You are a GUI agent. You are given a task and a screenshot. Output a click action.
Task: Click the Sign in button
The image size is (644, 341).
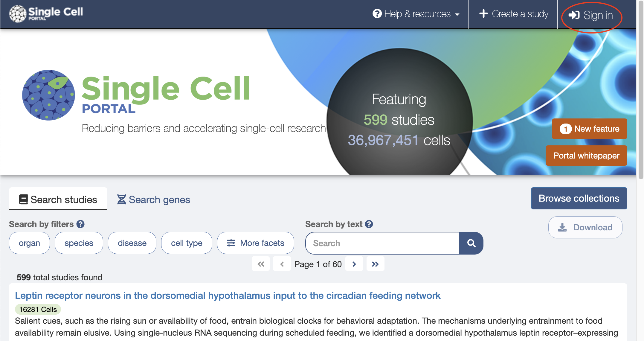click(591, 15)
